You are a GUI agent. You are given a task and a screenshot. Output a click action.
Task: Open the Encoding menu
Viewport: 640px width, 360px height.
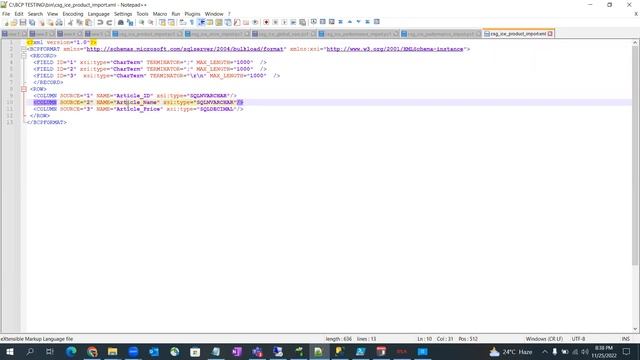[x=73, y=14]
